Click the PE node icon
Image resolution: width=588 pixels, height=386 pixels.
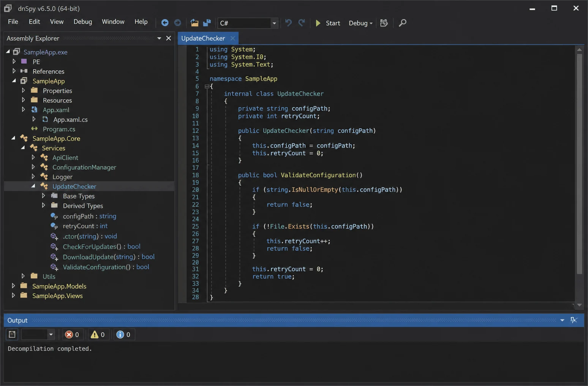point(24,61)
